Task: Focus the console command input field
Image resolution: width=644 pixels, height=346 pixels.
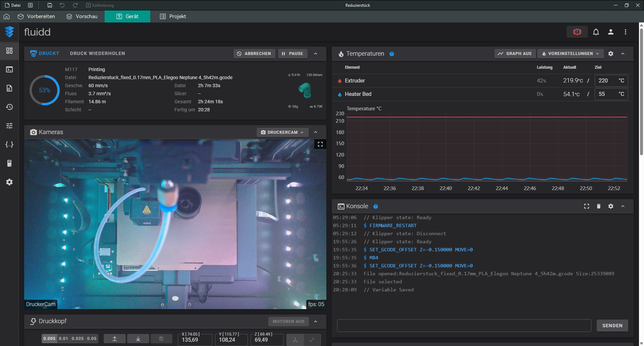Action: point(464,326)
